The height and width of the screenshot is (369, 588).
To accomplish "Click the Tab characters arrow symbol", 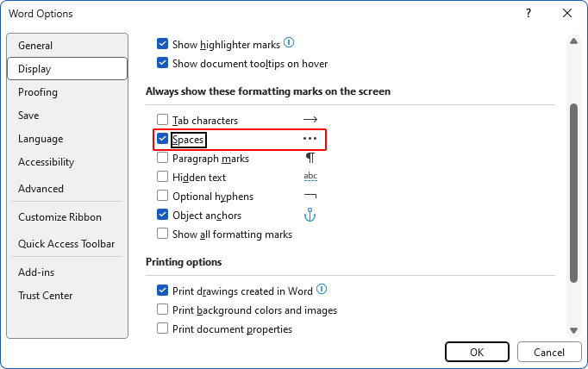I will pyautogui.click(x=310, y=120).
